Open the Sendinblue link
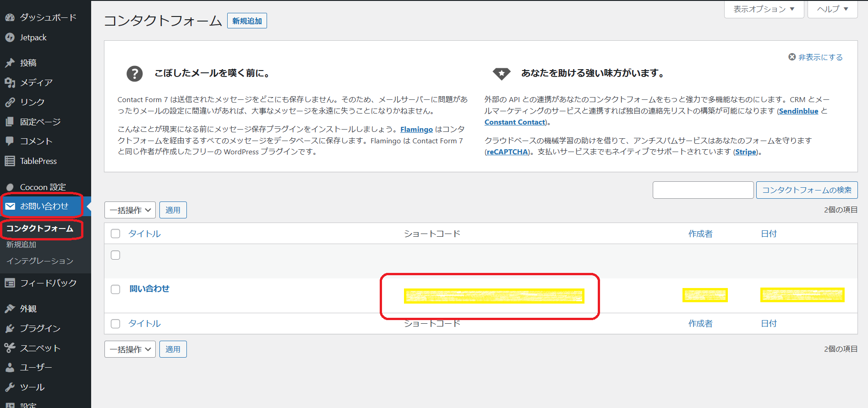The height and width of the screenshot is (408, 868). pyautogui.click(x=798, y=111)
